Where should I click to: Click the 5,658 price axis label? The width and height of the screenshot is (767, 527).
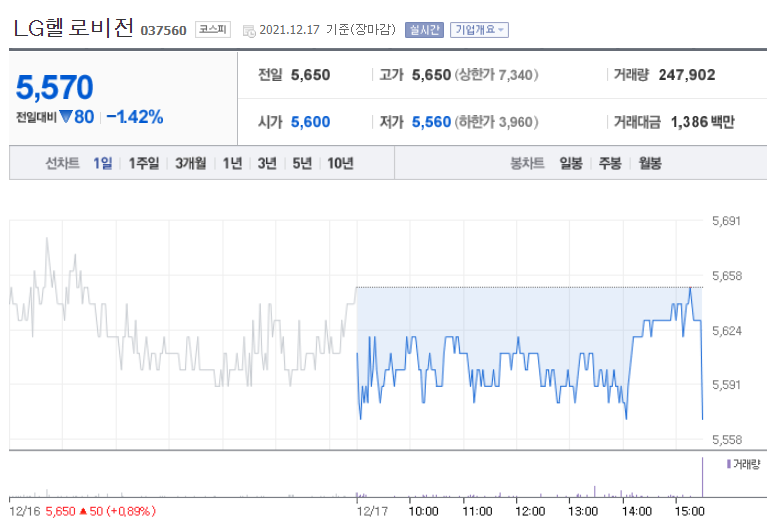click(x=726, y=276)
